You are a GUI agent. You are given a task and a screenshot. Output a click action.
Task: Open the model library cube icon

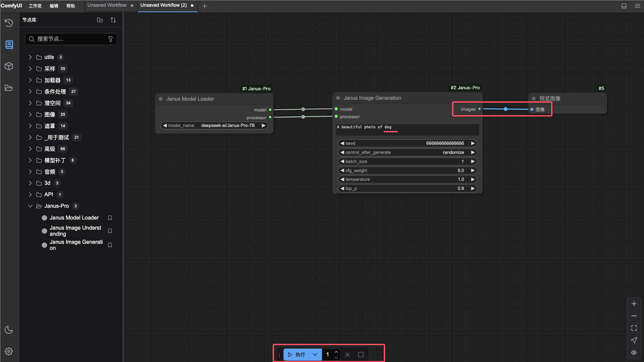pyautogui.click(x=9, y=66)
